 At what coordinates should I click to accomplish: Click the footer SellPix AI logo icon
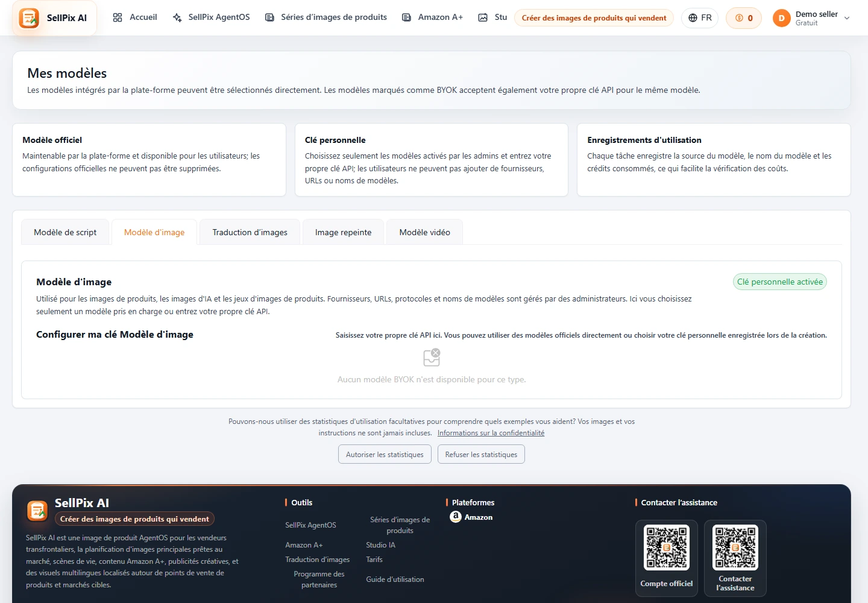pos(37,511)
